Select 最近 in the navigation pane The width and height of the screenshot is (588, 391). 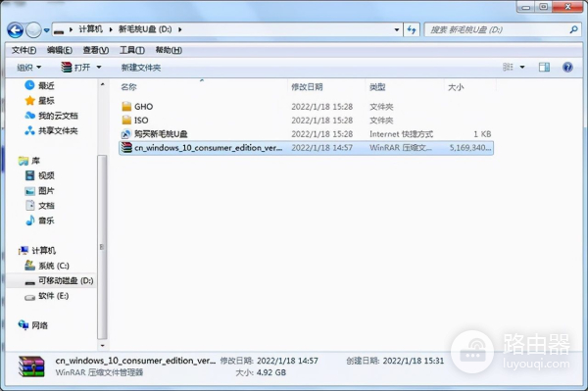(x=46, y=86)
